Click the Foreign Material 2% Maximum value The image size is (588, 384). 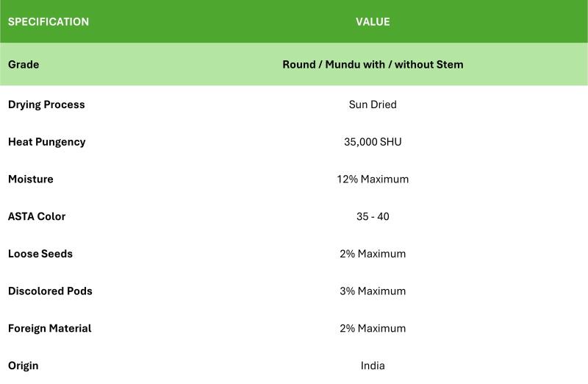click(x=373, y=328)
